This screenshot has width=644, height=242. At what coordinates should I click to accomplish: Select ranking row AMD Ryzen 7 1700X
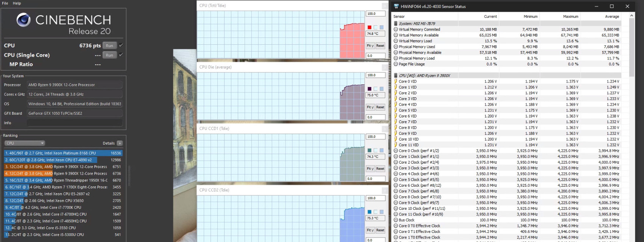63,187
